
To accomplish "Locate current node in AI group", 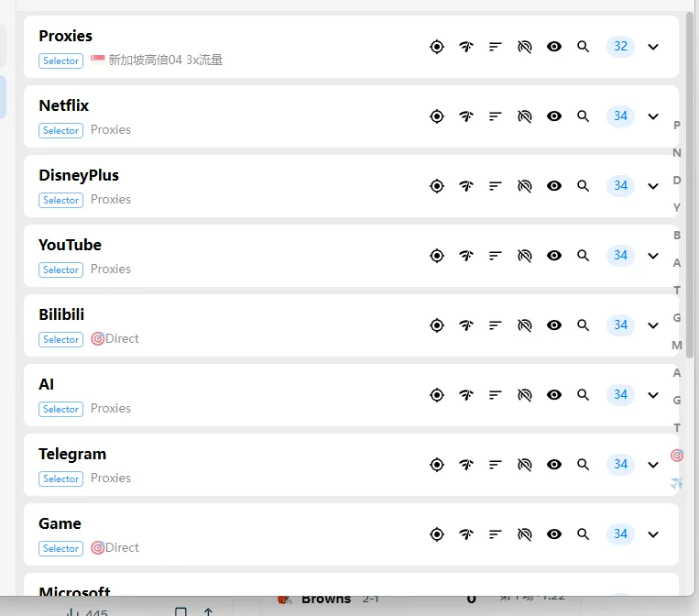I will [x=437, y=395].
